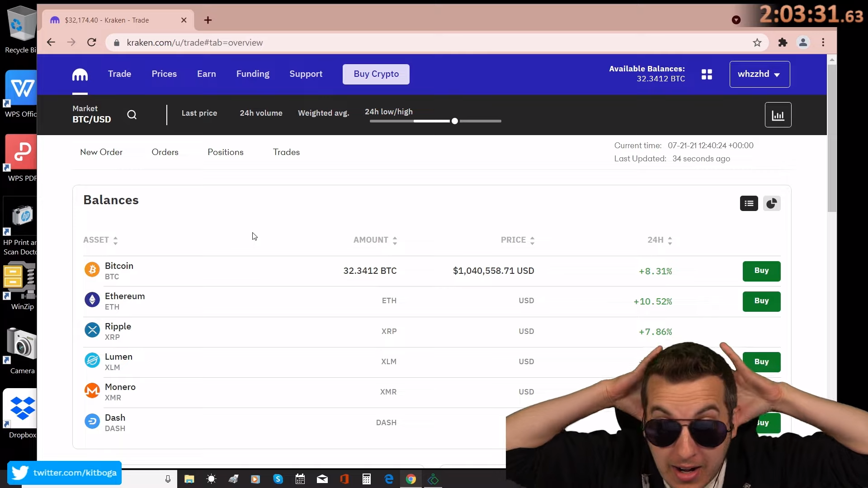Open the Funding navbar item
This screenshot has height=488, width=868.
(253, 74)
